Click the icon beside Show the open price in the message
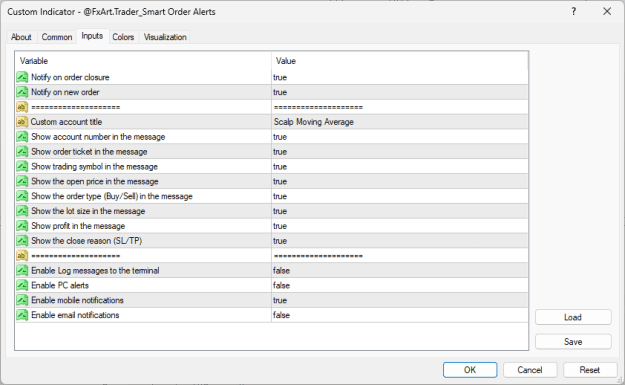The height and width of the screenshot is (385, 625). (22, 181)
